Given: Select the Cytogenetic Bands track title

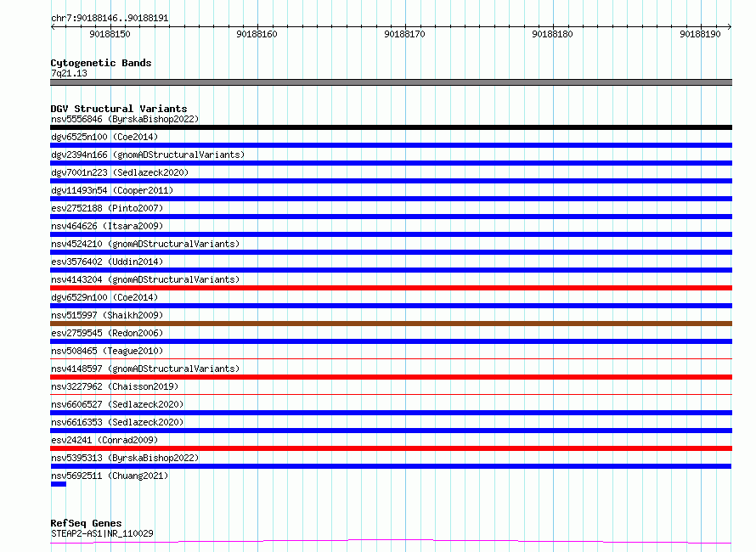Looking at the screenshot, I should (101, 63).
